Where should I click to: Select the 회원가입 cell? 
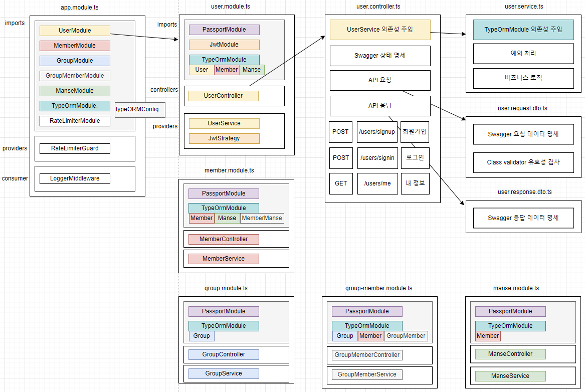pos(415,132)
